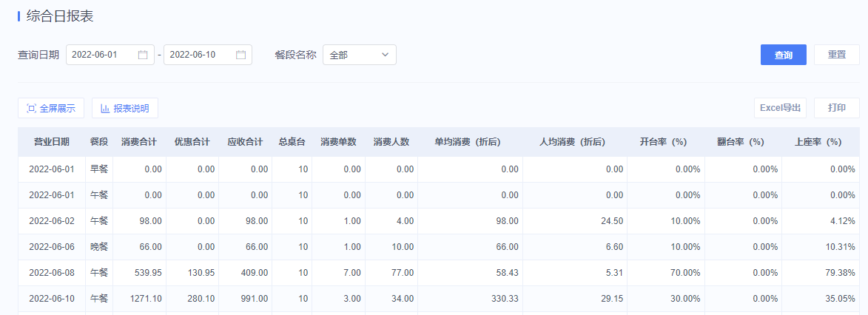This screenshot has width=868, height=315.
Task: Export the report via Excel导出
Action: pyautogui.click(x=780, y=108)
